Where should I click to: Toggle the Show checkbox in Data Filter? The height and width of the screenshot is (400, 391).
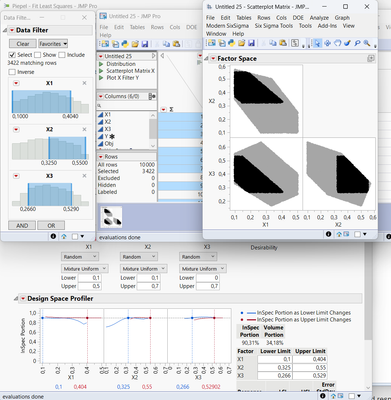(x=38, y=55)
